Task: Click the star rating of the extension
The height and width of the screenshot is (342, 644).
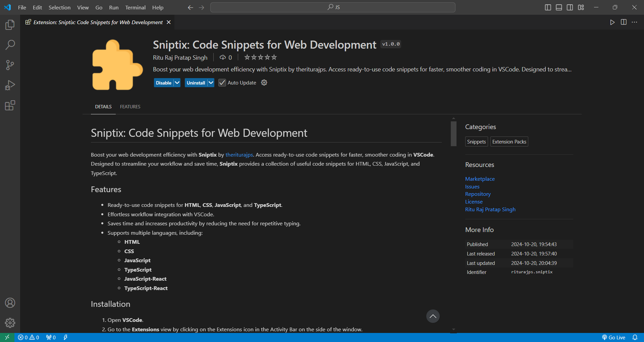Action: click(261, 57)
